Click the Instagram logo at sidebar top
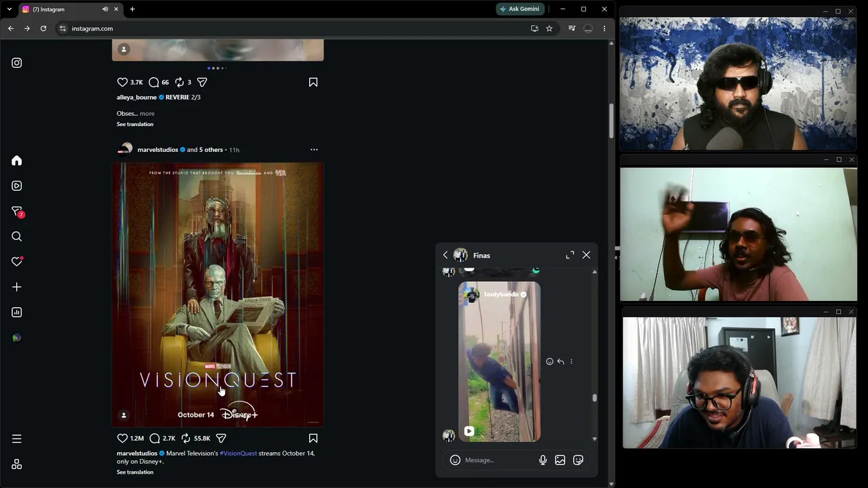Screen dimensions: 868x488 [17, 63]
